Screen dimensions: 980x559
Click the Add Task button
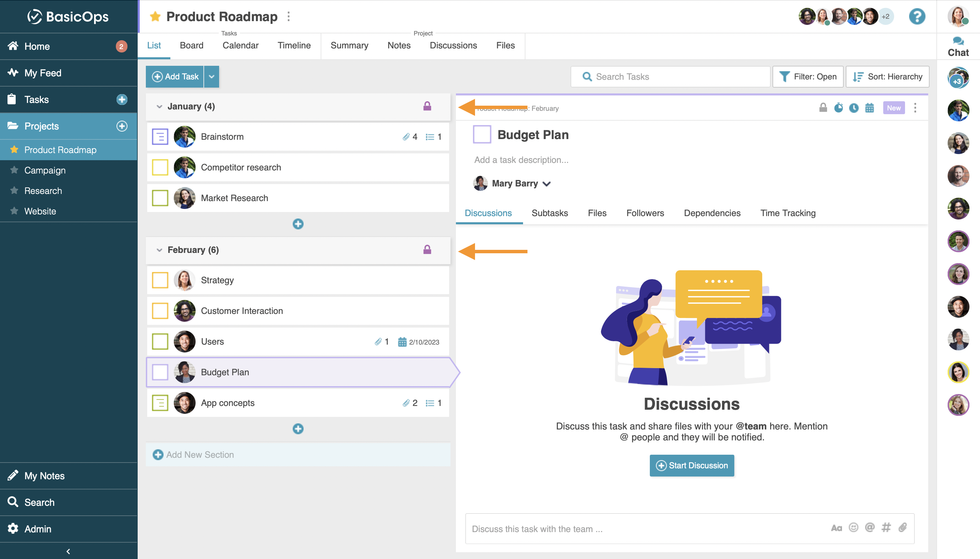[x=175, y=76]
